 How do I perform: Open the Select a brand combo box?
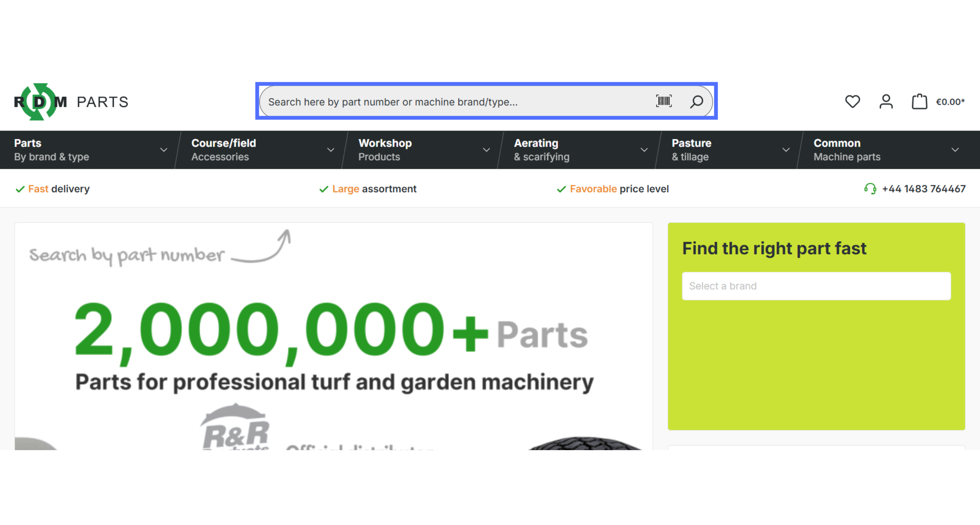816,286
